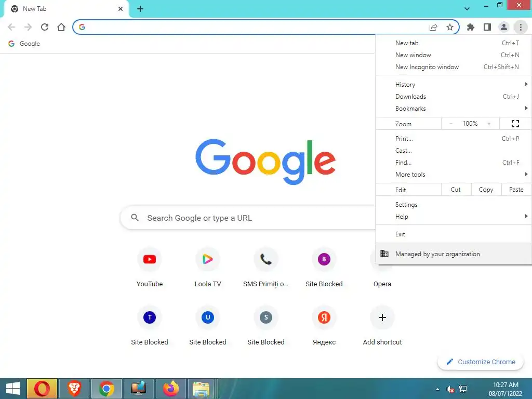Open Firefox from the taskbar
The width and height of the screenshot is (532, 399).
(170, 389)
